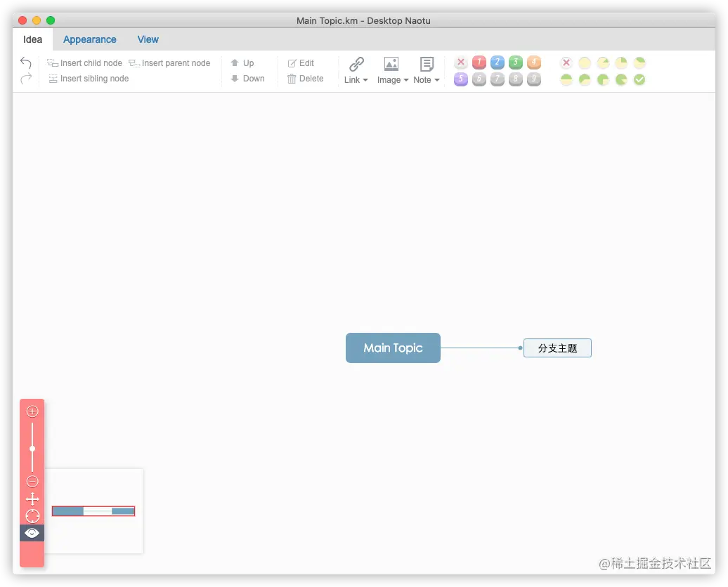The width and height of the screenshot is (728, 587).
Task: Click the navigator minimap thumbnail
Action: tap(94, 511)
